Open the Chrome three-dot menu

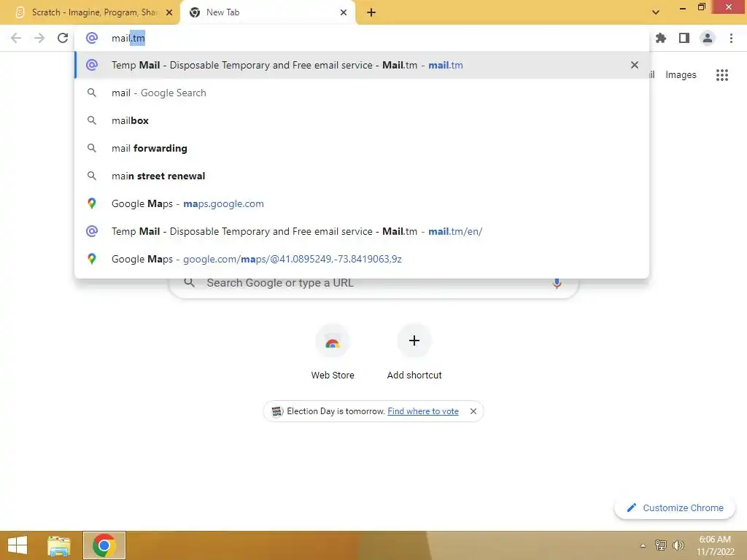click(731, 38)
